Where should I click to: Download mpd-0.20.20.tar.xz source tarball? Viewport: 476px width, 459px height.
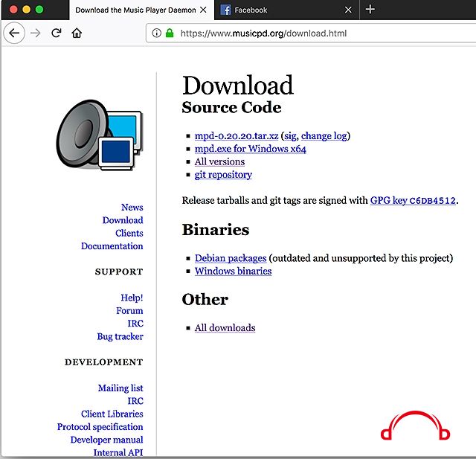click(237, 135)
